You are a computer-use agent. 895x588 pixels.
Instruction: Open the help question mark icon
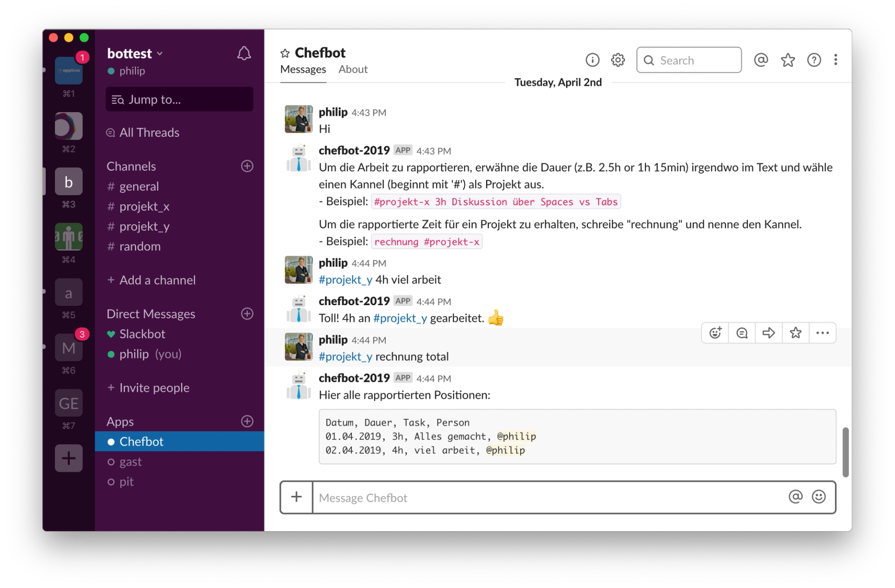pos(814,60)
